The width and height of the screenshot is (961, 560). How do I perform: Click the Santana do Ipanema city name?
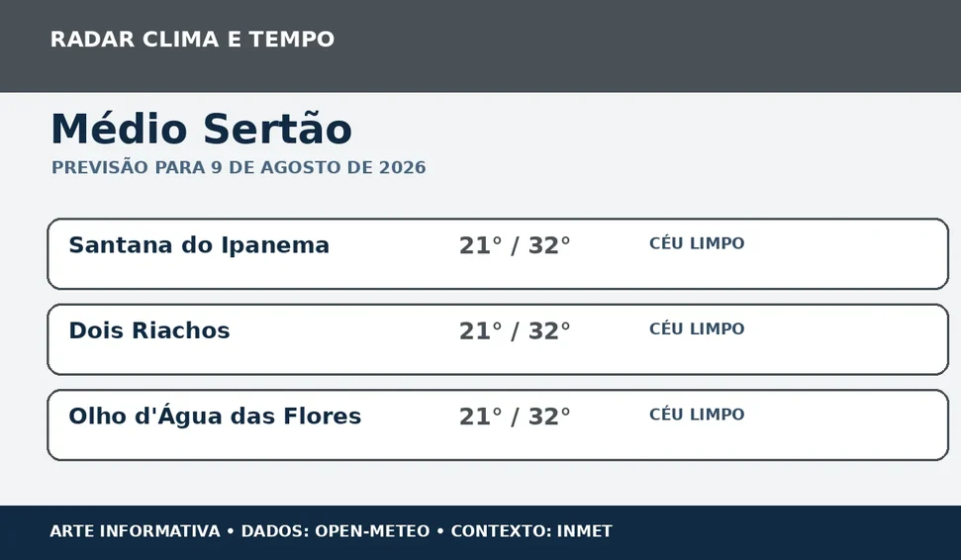click(x=199, y=245)
